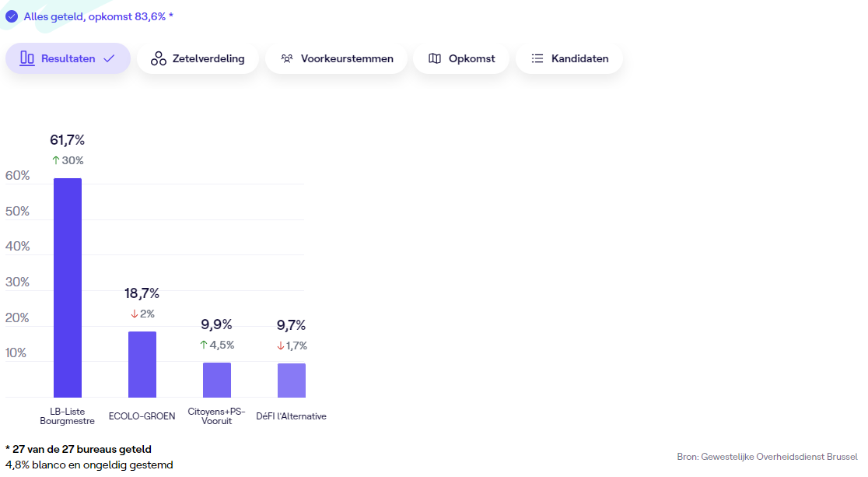Click the circles icon in Zetelverdeling

(159, 58)
